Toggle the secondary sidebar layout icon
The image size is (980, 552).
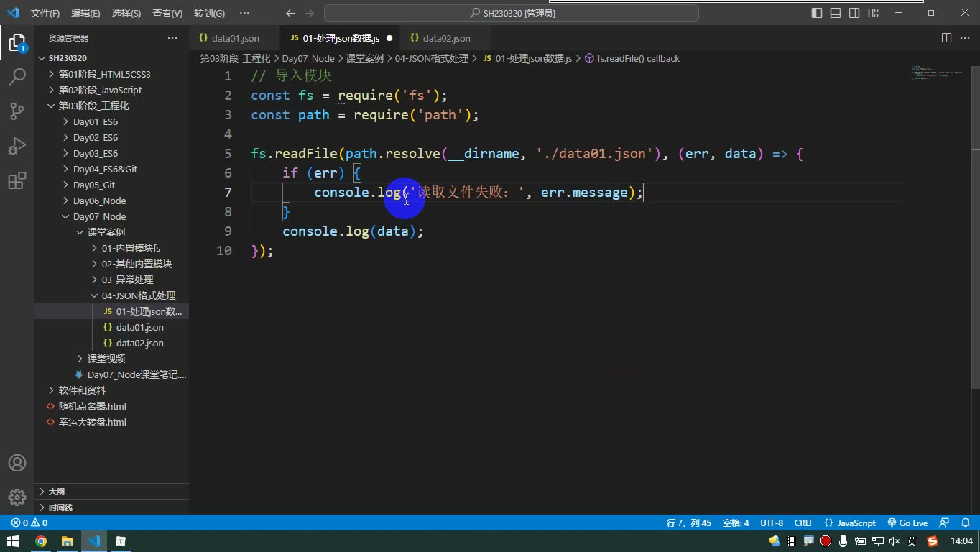coord(854,13)
